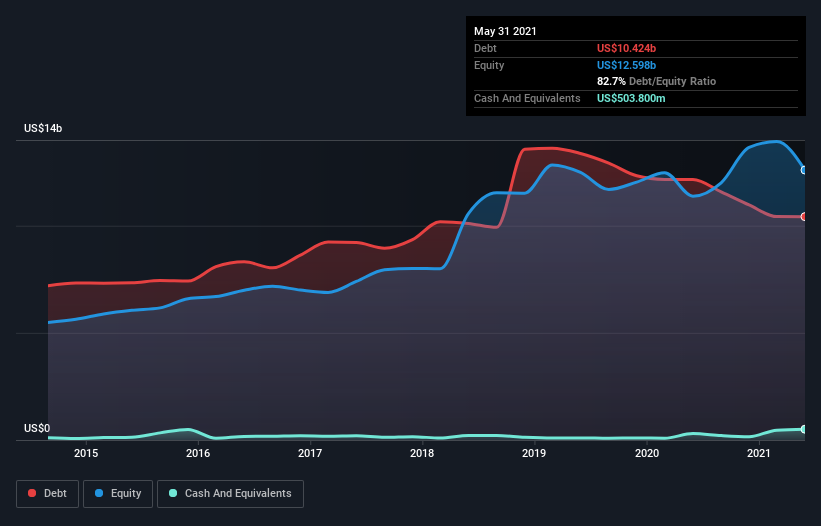This screenshot has width=821, height=526.
Task: Click the red Debt endpoint marker
Action: pyautogui.click(x=804, y=217)
